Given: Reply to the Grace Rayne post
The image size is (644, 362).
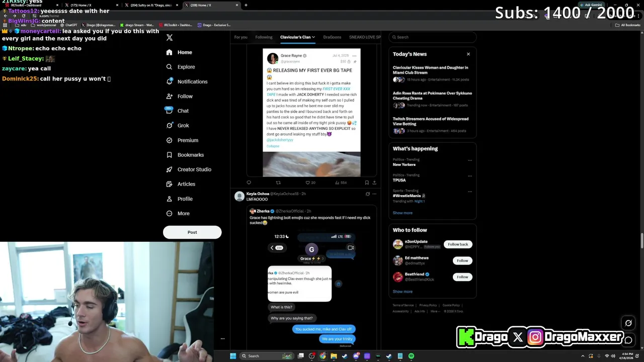Looking at the screenshot, I should (249, 183).
